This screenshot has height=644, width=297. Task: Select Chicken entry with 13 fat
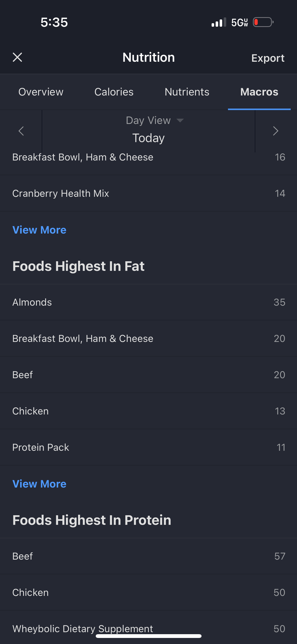coord(148,411)
